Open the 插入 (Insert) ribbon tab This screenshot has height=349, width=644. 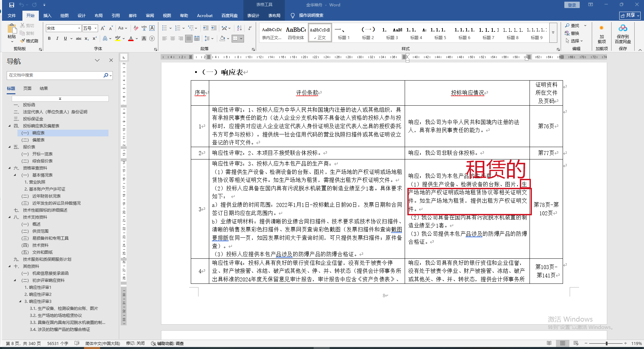coord(48,15)
